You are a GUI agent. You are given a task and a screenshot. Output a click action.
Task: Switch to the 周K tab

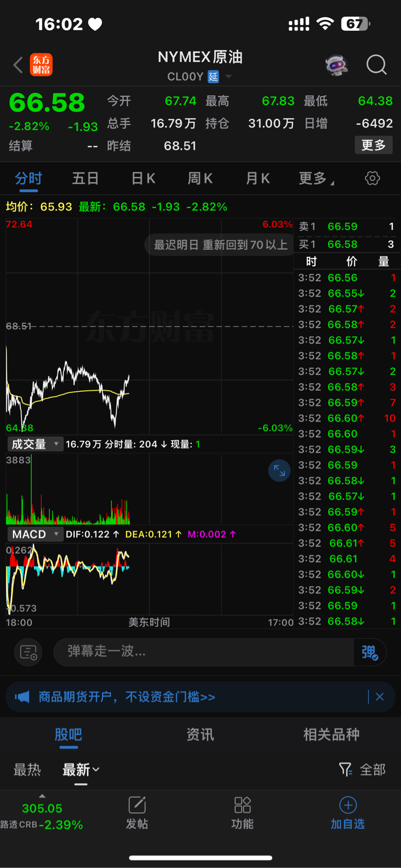[200, 179]
